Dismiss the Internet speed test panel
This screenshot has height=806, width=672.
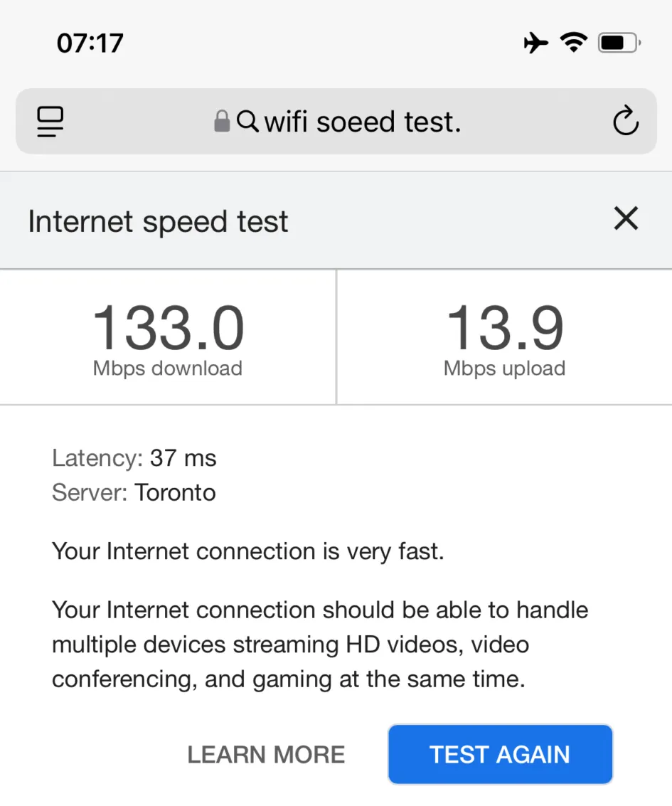[x=625, y=218]
